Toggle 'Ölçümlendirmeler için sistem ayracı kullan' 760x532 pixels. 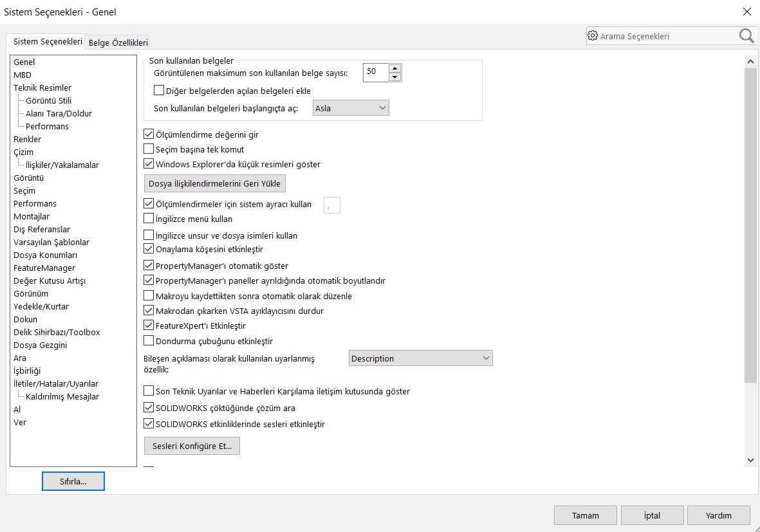pyautogui.click(x=149, y=203)
